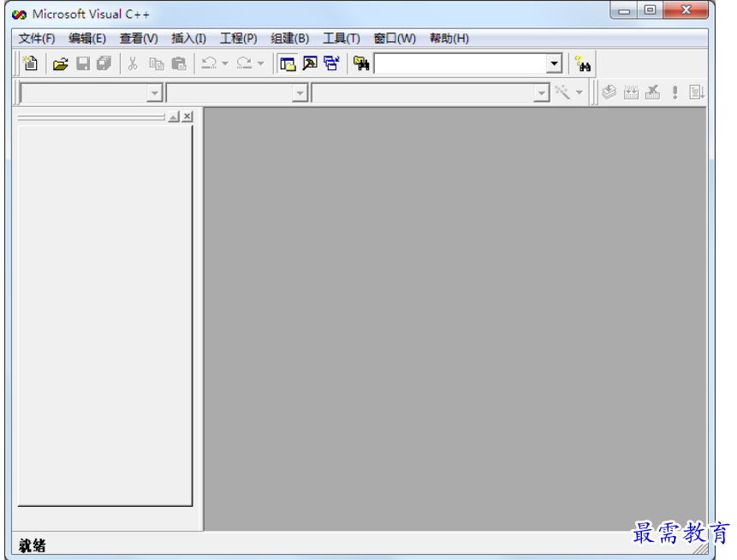Image resolution: width=737 pixels, height=560 pixels.
Task: Open file folder icon in toolbar
Action: tap(60, 63)
